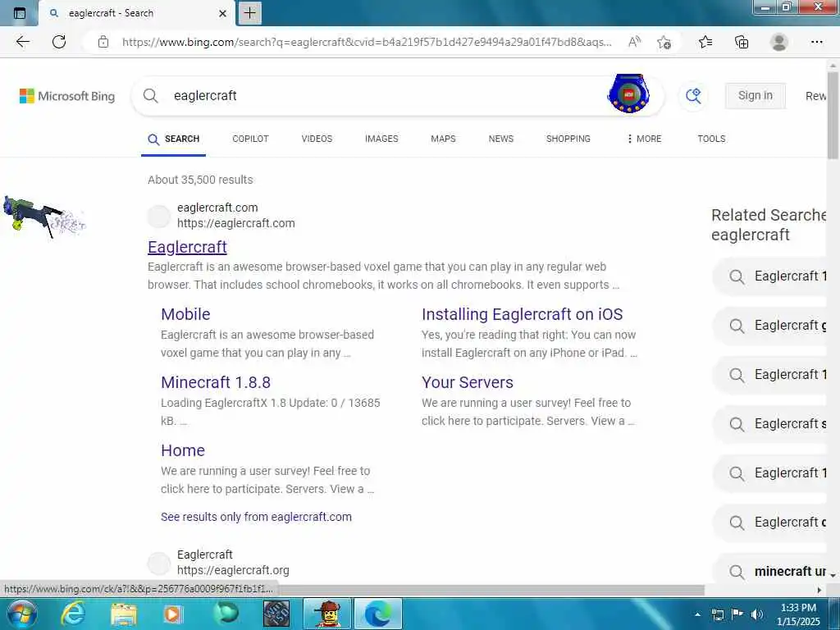Screen dimensions: 840x630
Task: Open the Windows Start orb
Action: (x=21, y=614)
